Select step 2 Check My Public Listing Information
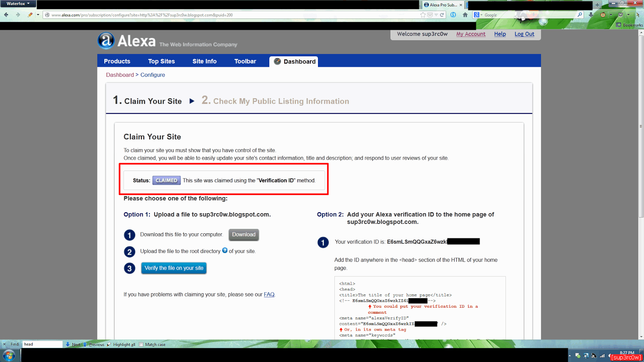Viewport: 644px width, 362px height. click(275, 101)
